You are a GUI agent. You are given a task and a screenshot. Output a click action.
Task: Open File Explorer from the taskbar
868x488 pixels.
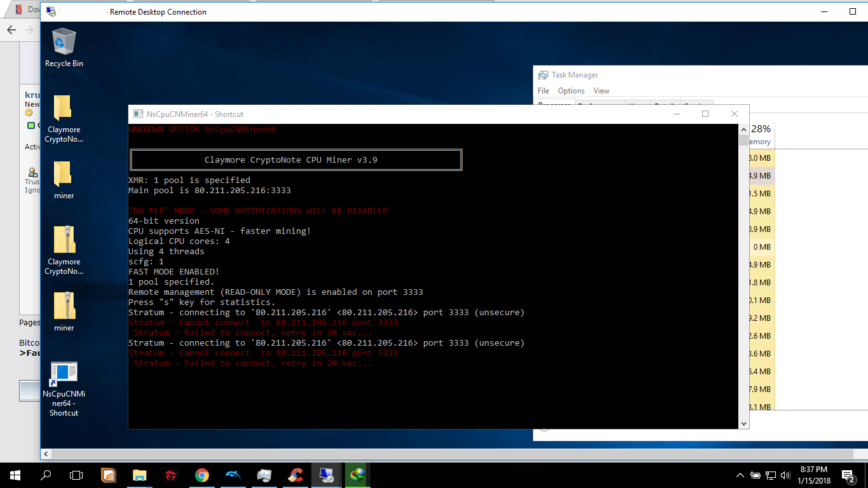tap(139, 475)
